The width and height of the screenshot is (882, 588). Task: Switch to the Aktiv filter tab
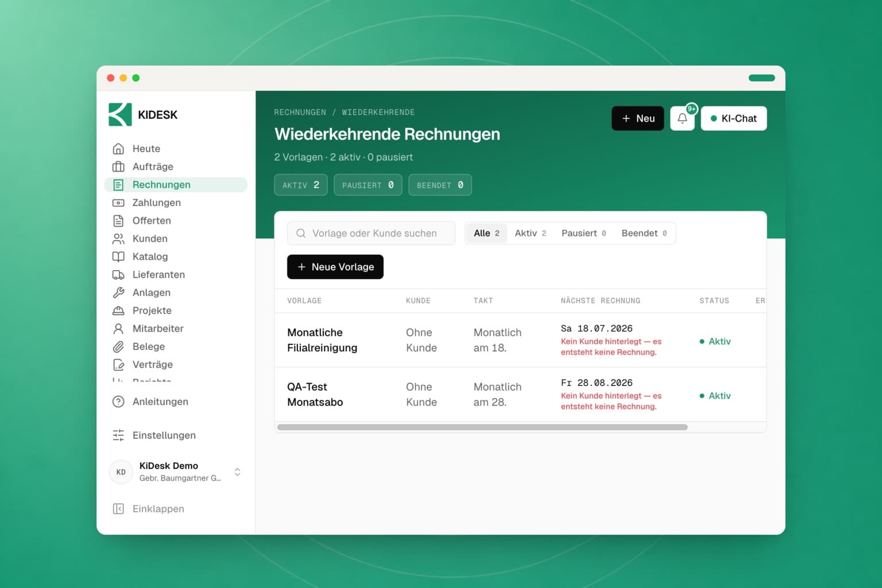(530, 233)
